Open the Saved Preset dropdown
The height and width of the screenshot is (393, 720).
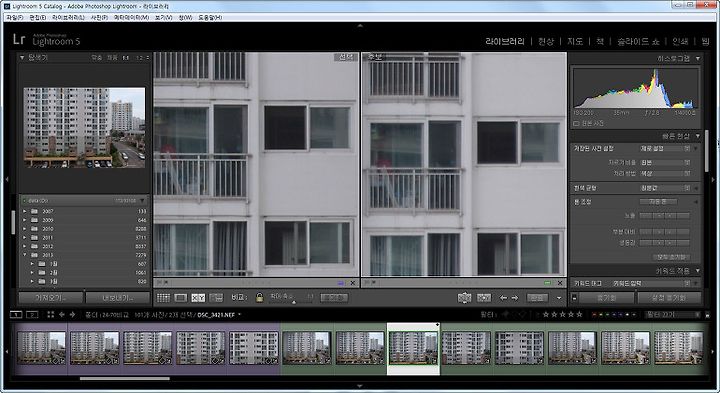[665, 149]
